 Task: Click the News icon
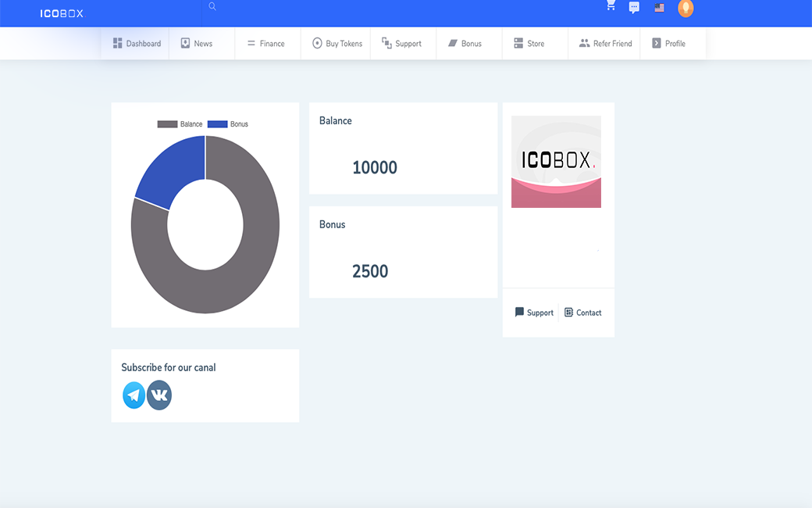(185, 43)
